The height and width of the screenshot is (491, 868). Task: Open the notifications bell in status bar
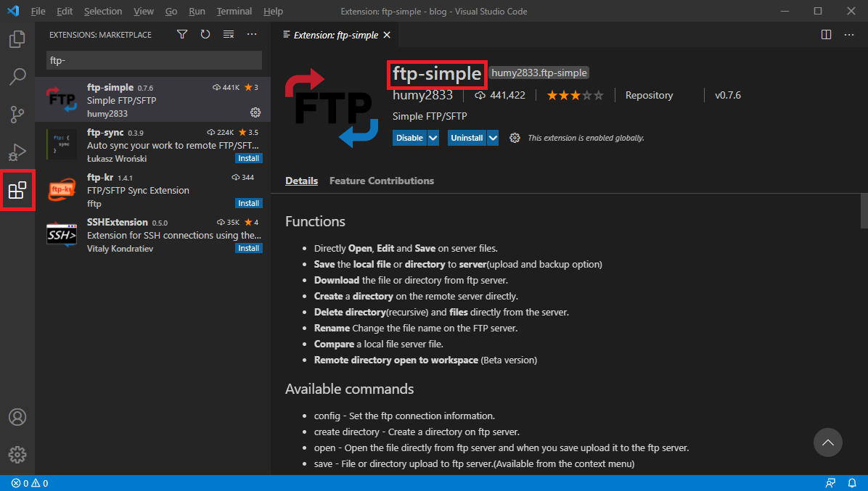tap(852, 483)
